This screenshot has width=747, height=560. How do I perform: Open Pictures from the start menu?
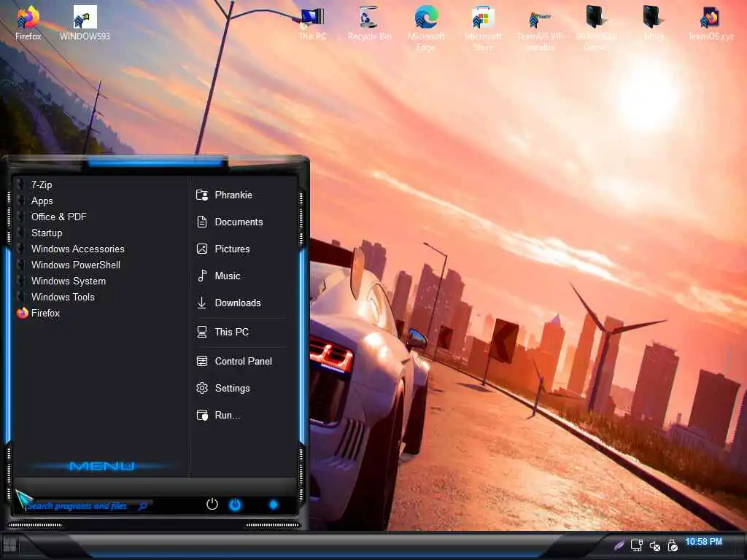point(241,249)
